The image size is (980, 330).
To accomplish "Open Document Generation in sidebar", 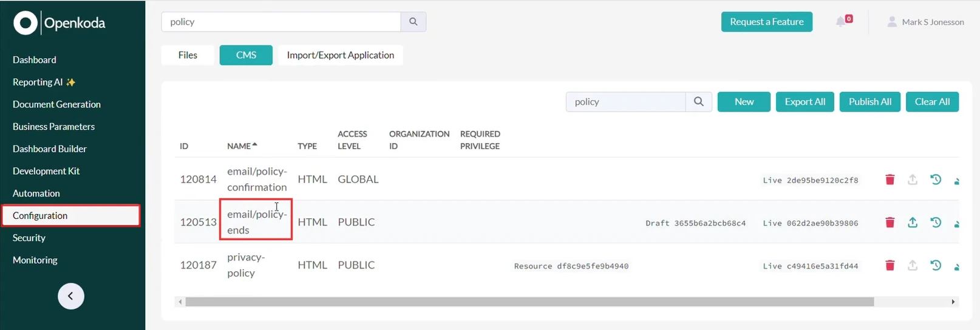I will [56, 104].
